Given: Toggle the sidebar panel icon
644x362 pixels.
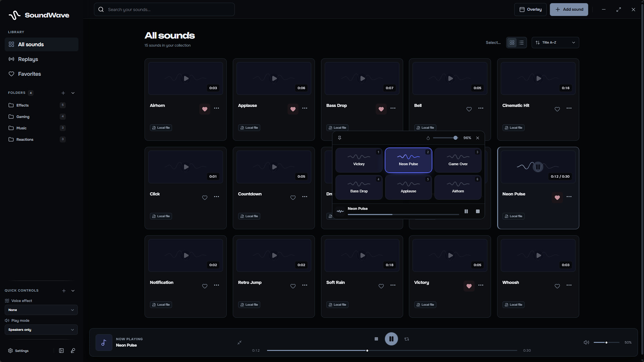Looking at the screenshot, I should 61,351.
